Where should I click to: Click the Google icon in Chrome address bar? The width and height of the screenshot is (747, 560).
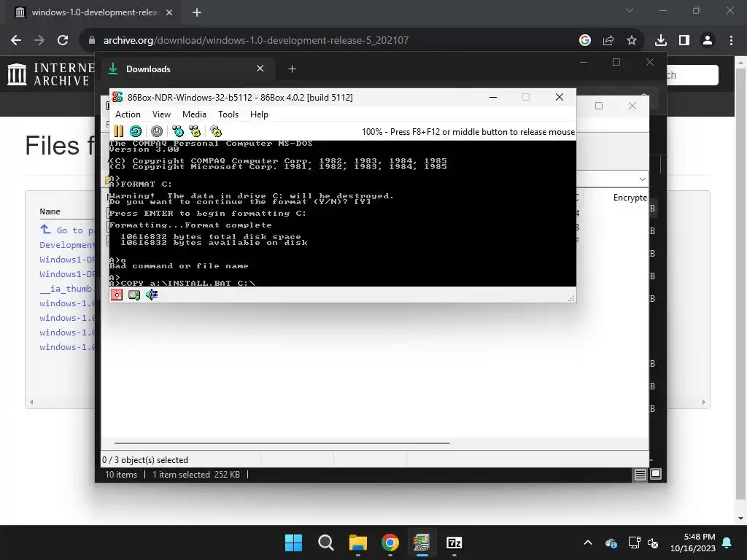click(585, 41)
